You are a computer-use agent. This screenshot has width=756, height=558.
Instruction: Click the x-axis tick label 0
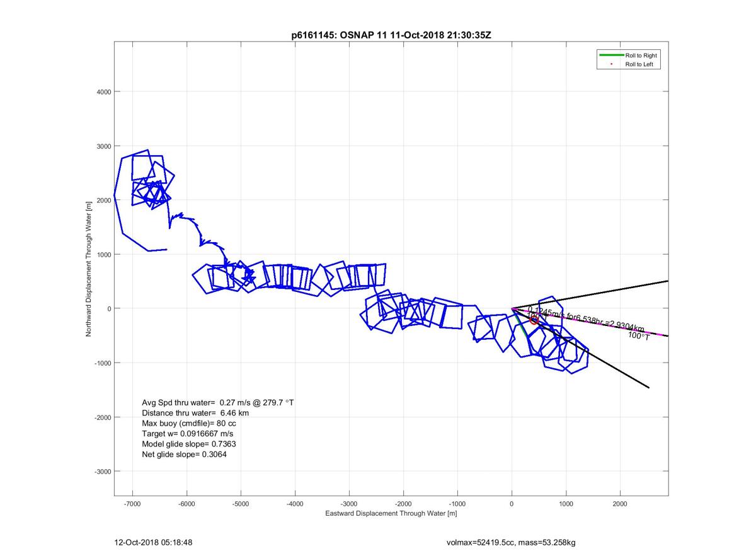[x=512, y=504]
